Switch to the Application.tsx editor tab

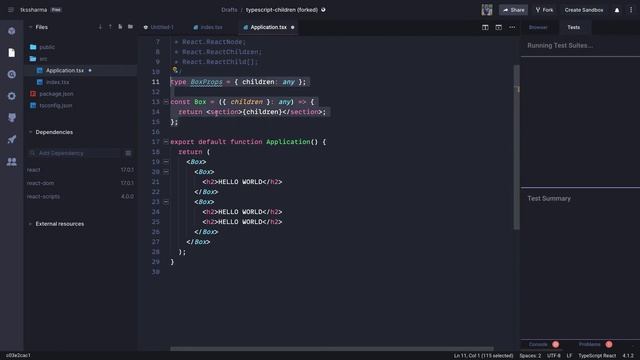pos(269,27)
